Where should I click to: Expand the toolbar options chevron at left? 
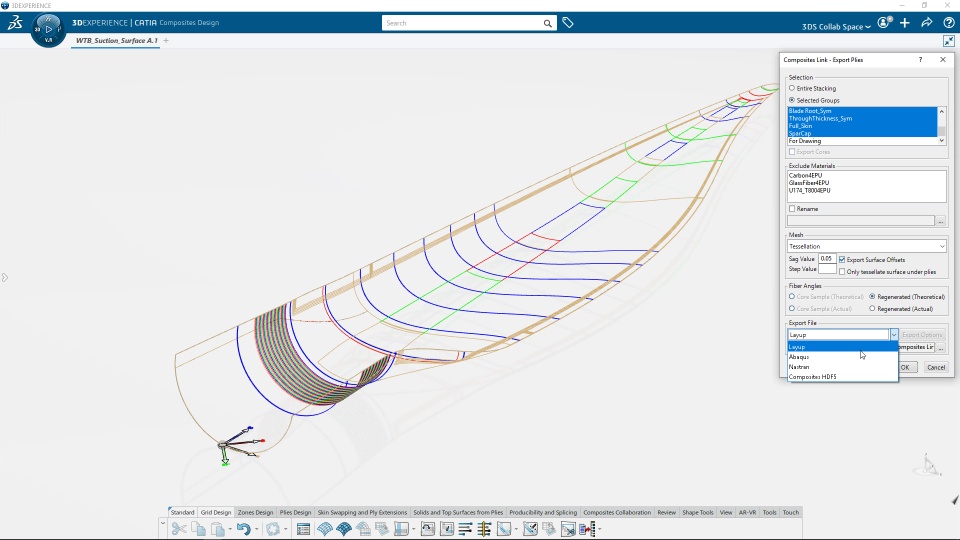pyautogui.click(x=163, y=523)
